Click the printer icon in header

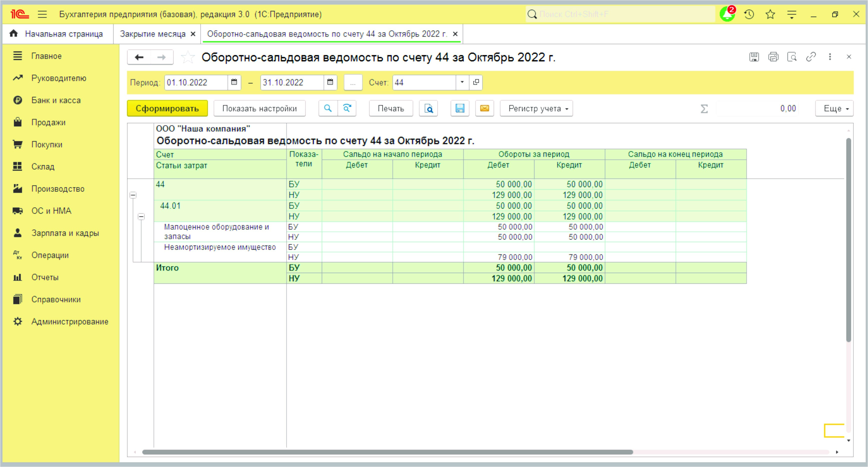(x=773, y=57)
